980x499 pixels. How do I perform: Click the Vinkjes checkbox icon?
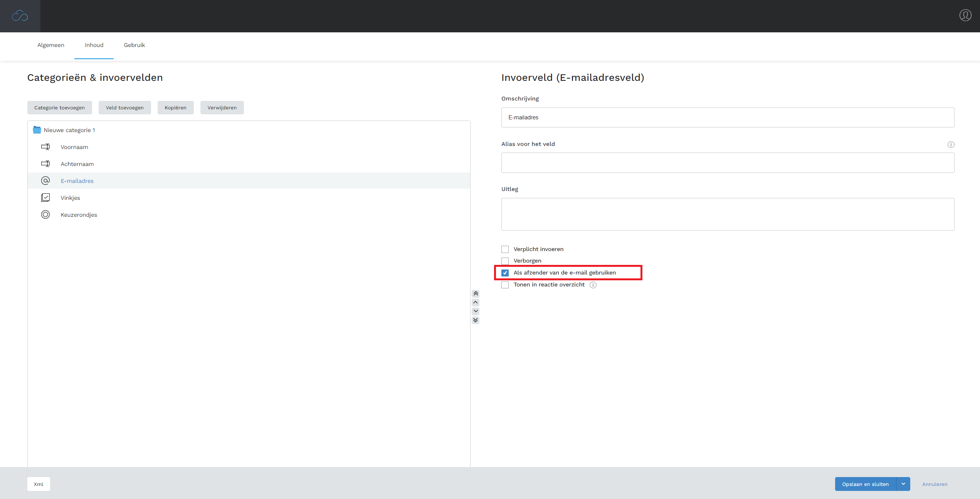click(x=45, y=198)
